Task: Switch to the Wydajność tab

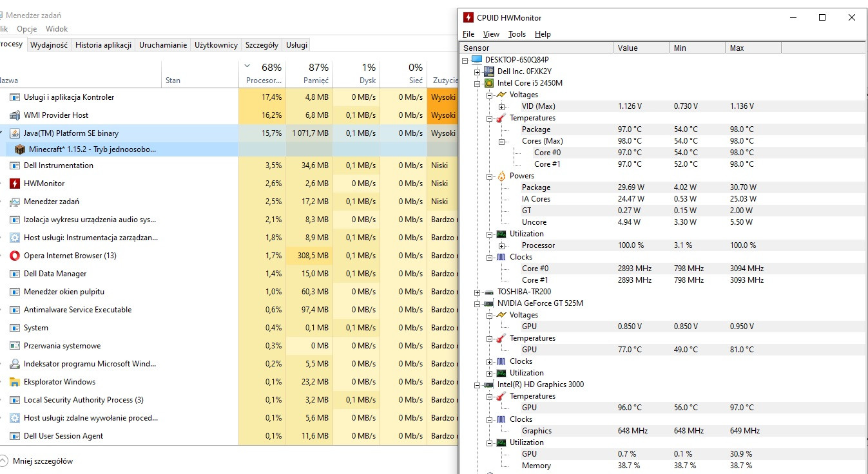Action: [x=49, y=45]
